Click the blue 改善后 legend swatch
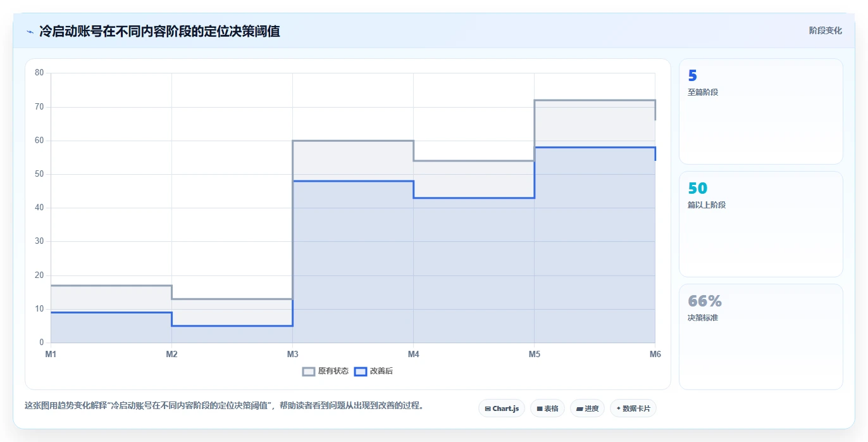Image resolution: width=868 pixels, height=442 pixels. [x=361, y=371]
